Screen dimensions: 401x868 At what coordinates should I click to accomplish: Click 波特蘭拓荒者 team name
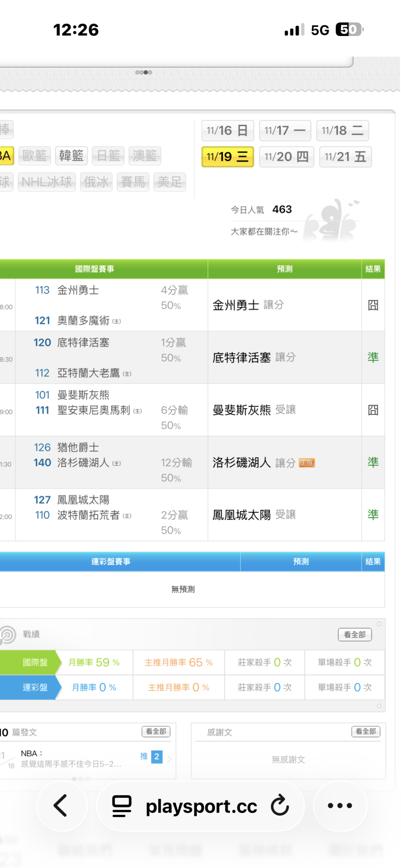tap(88, 515)
